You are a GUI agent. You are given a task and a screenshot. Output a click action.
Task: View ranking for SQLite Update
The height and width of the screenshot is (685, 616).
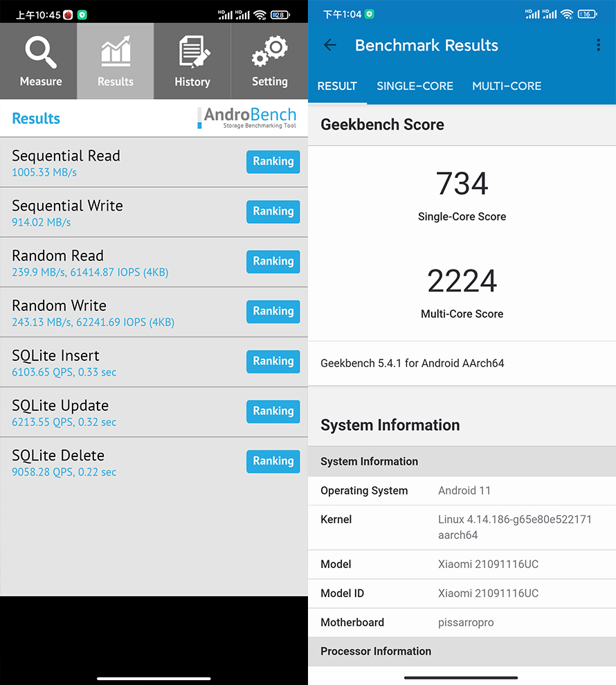(273, 411)
